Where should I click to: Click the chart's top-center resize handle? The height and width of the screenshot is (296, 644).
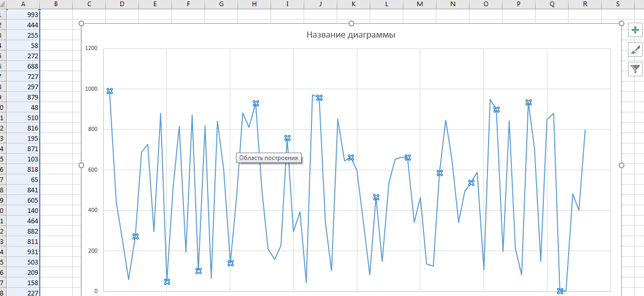351,24
